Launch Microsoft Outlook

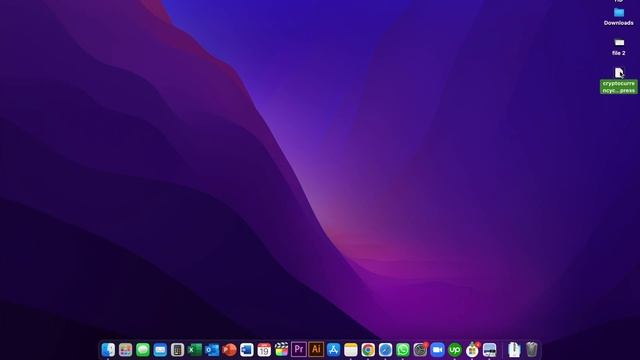coord(212,350)
